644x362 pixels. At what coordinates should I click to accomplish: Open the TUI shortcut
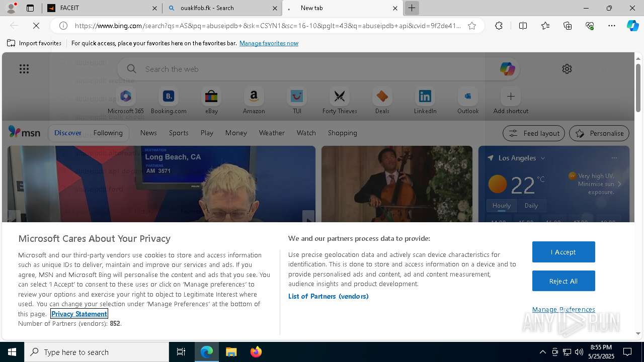(x=297, y=101)
